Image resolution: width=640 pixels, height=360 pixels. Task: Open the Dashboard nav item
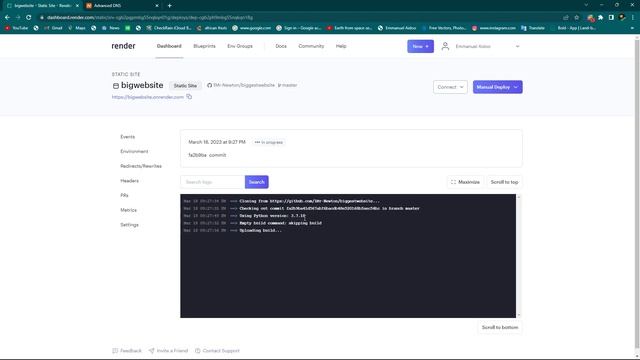[169, 46]
